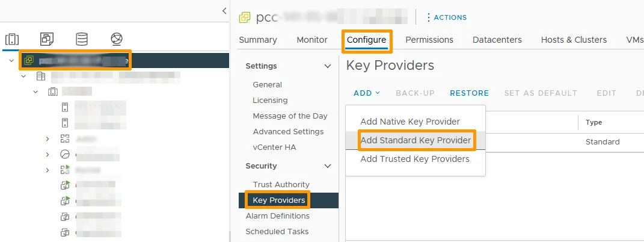Open the Licensing settings link
This screenshot has height=242, width=644.
click(270, 101)
